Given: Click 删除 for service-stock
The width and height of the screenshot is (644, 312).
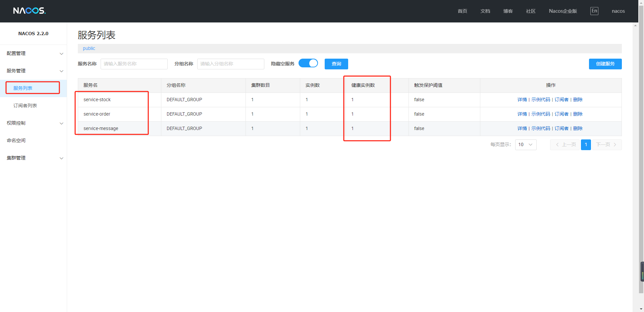Looking at the screenshot, I should [x=578, y=100].
